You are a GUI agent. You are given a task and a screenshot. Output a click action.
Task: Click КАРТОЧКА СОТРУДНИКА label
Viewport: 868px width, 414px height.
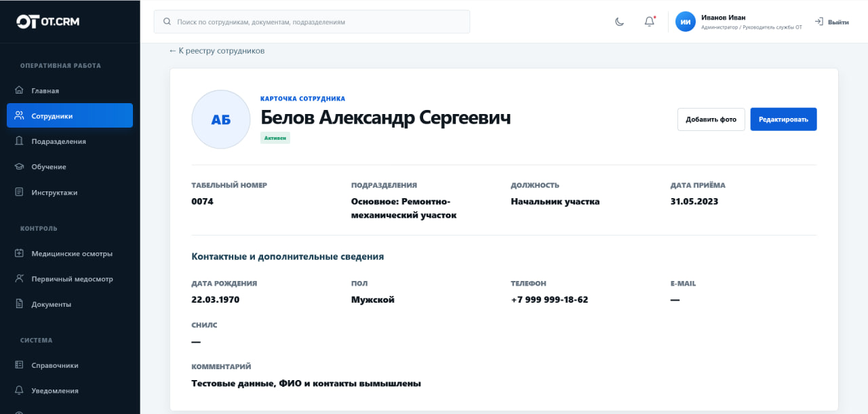[303, 99]
